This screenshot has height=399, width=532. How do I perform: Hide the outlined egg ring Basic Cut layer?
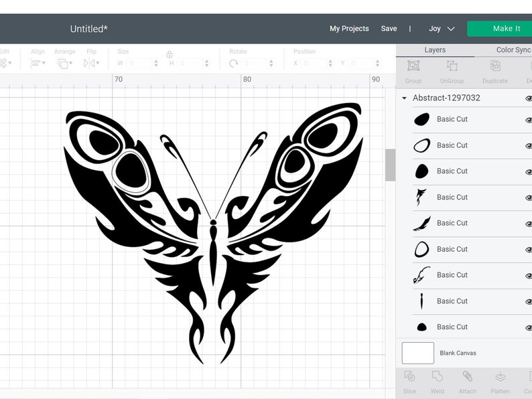tap(528, 250)
